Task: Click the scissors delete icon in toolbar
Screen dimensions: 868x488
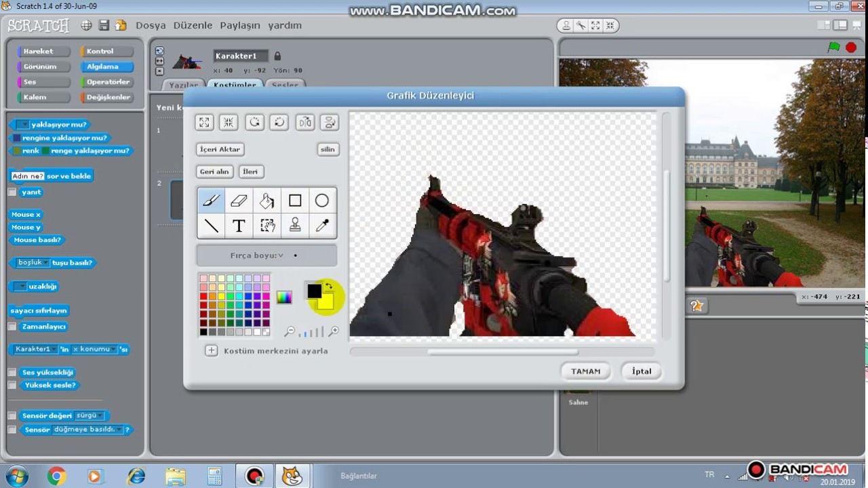Action: tap(581, 26)
